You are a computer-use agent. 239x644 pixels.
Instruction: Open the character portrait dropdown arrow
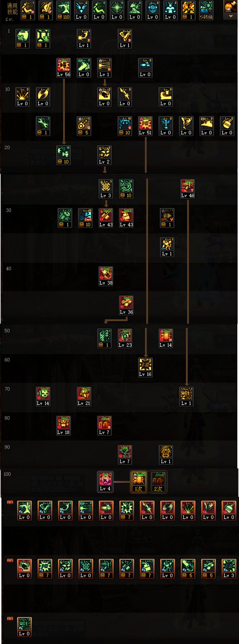tap(231, 16)
